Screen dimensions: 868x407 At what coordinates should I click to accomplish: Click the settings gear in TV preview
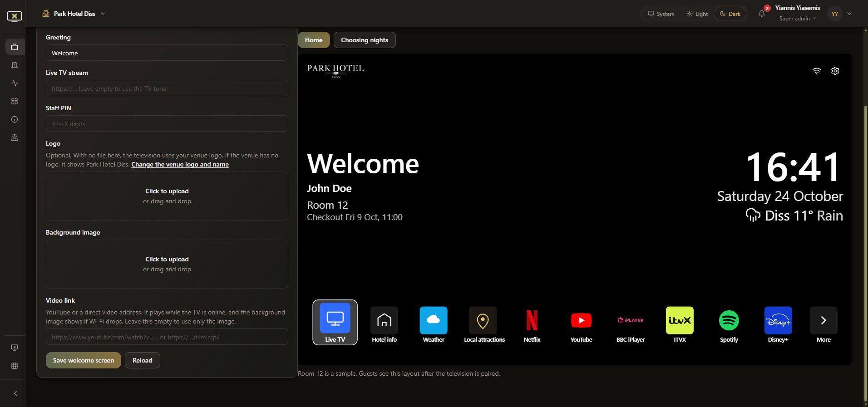point(835,71)
